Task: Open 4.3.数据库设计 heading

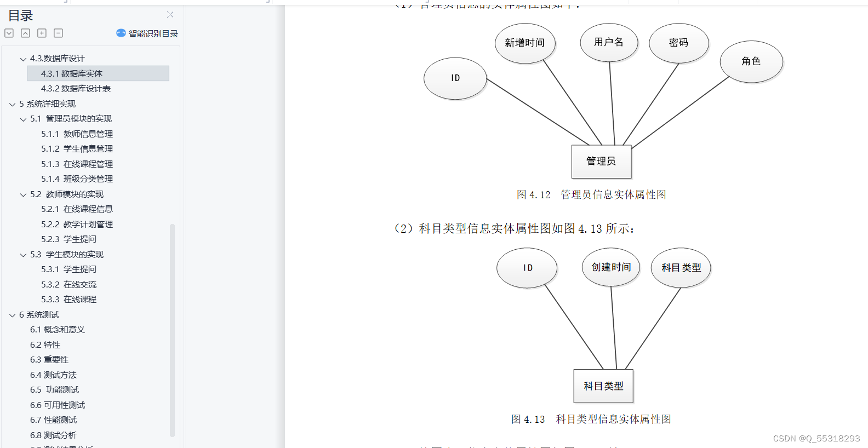Action: pyautogui.click(x=58, y=59)
